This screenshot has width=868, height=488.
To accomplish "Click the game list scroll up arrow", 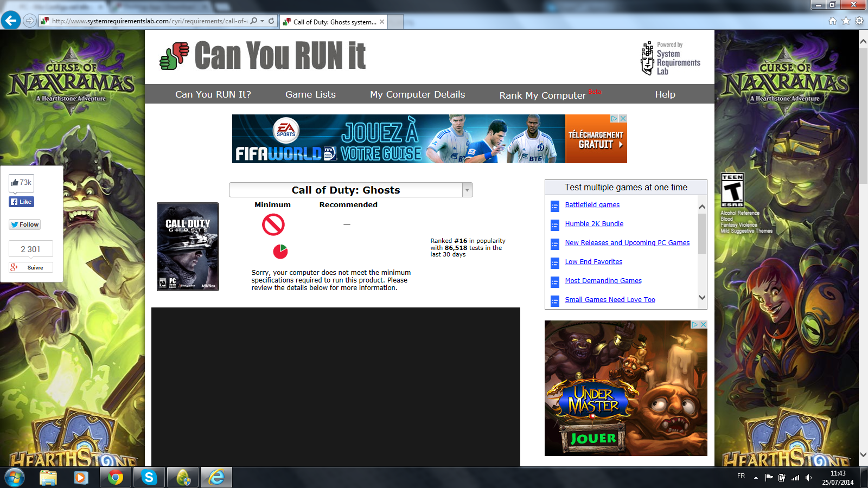I will point(702,207).
